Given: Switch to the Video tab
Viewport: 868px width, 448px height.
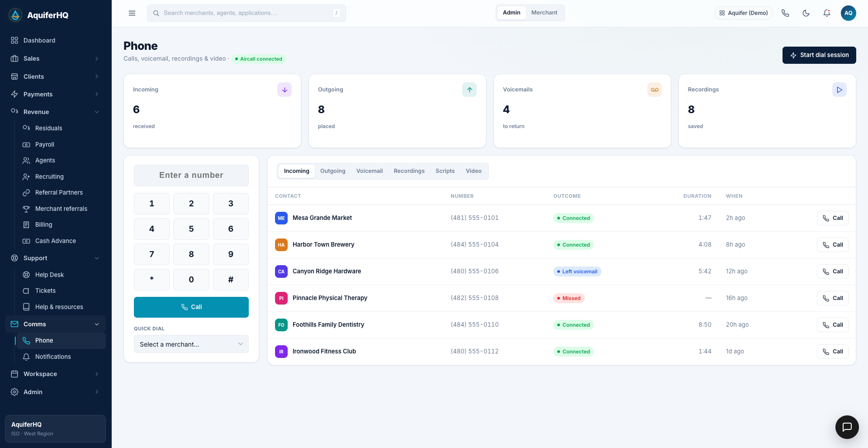Looking at the screenshot, I should (x=474, y=171).
